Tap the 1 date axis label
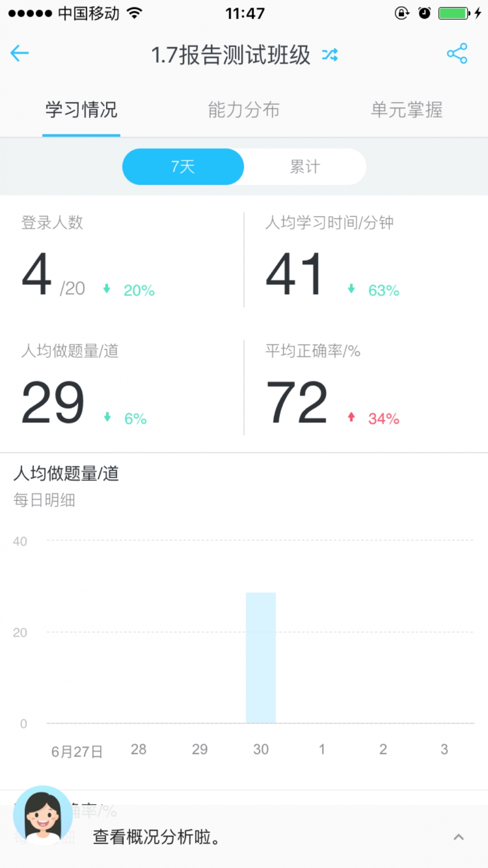Viewport: 488px width, 868px height. point(322,749)
